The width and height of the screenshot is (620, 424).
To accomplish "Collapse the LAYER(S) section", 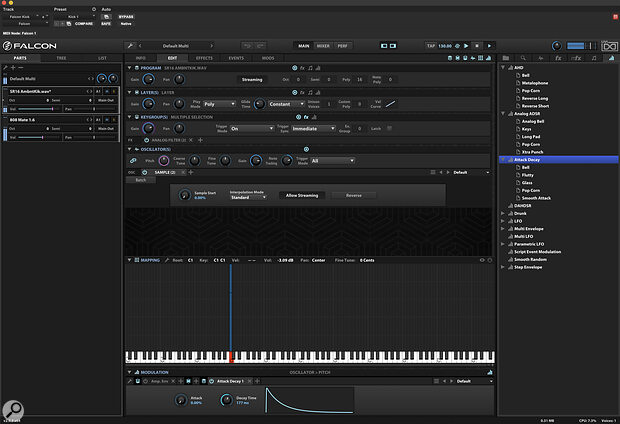I will tap(129, 93).
